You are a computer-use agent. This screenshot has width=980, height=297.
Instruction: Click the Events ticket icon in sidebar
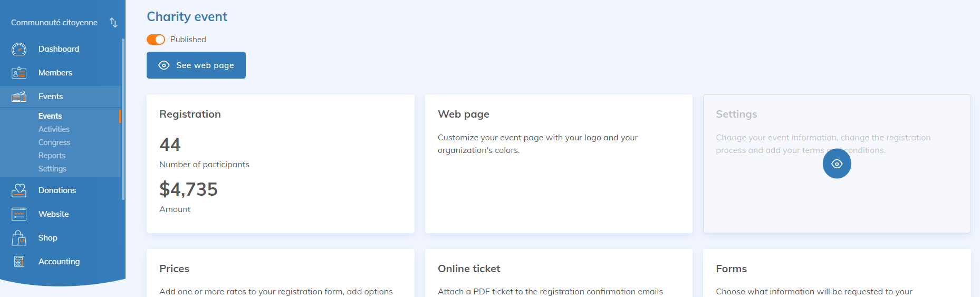[19, 97]
